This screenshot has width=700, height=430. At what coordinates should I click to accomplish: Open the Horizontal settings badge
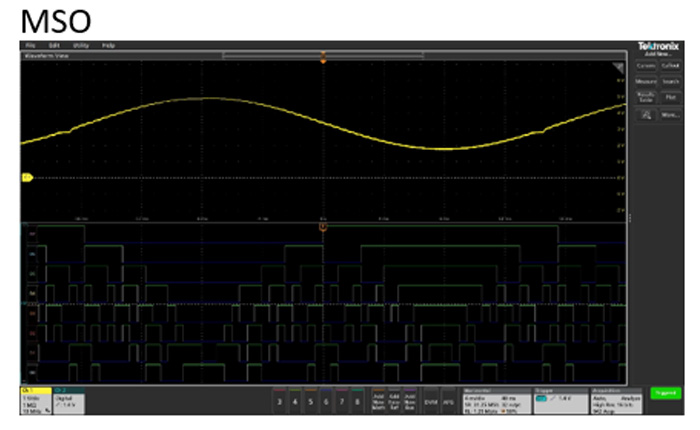click(x=495, y=400)
